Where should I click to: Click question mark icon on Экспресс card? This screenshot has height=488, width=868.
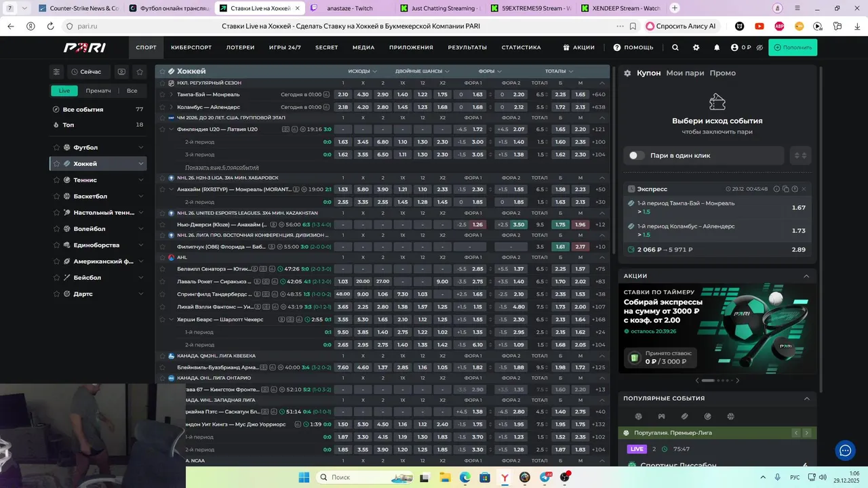[x=794, y=189]
